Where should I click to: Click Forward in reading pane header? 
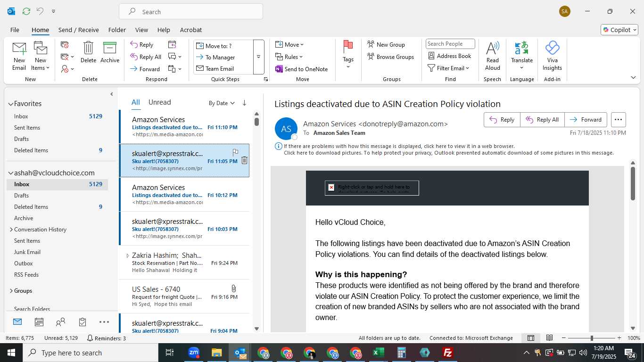click(x=586, y=120)
